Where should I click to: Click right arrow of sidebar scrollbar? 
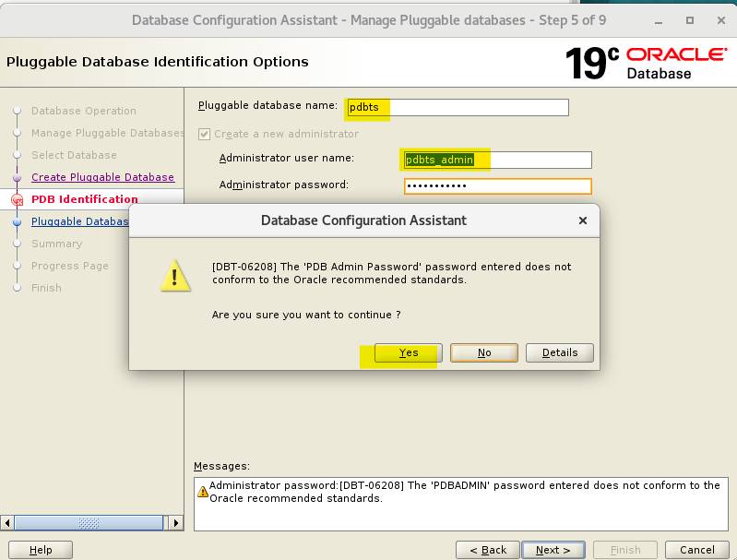(176, 522)
